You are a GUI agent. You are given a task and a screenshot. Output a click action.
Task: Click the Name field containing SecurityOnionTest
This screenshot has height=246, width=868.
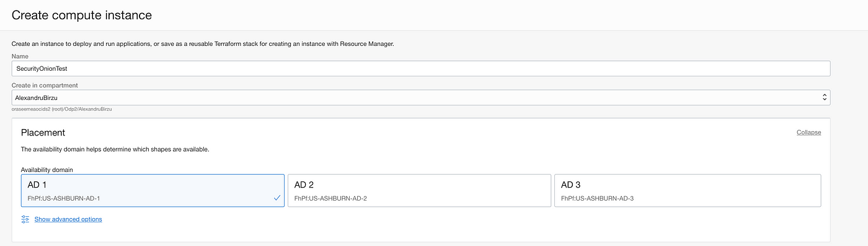pos(420,68)
